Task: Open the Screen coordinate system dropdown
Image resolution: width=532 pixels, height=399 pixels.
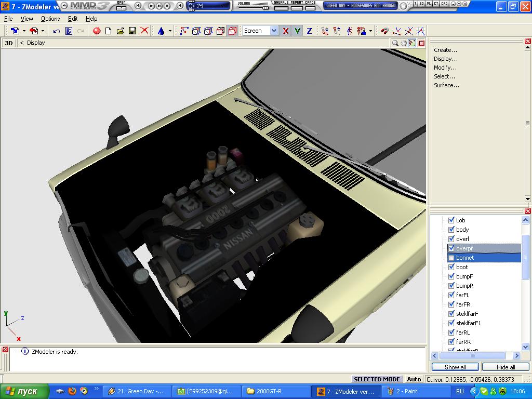Action: tap(274, 31)
